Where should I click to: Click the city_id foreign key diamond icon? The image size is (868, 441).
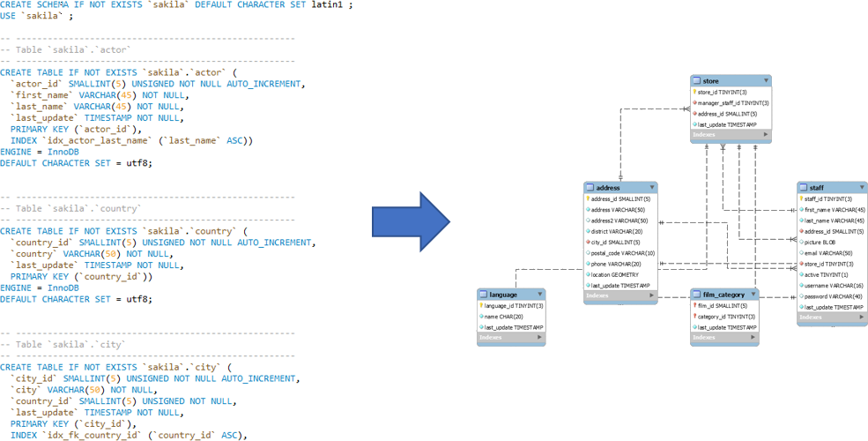point(588,243)
